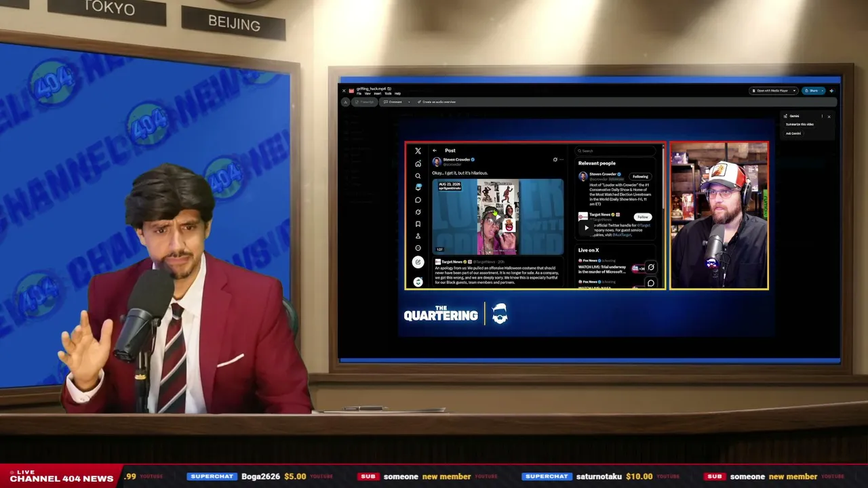The height and width of the screenshot is (488, 868).
Task: Expand the Share dropdown arrow
Action: (823, 91)
